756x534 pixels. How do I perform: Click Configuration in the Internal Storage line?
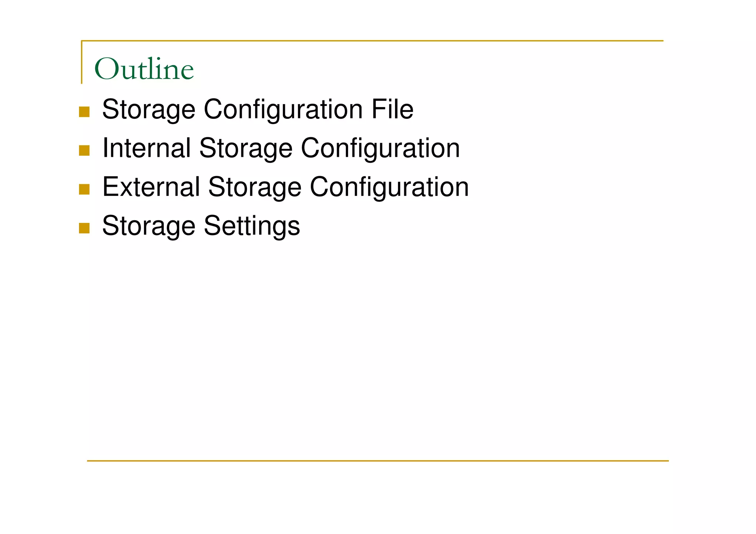tap(380, 148)
